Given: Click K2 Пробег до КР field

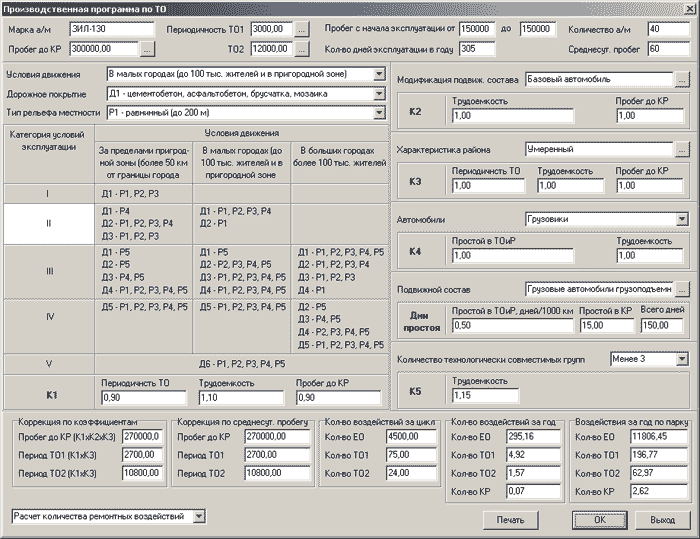Looking at the screenshot, I should [650, 116].
